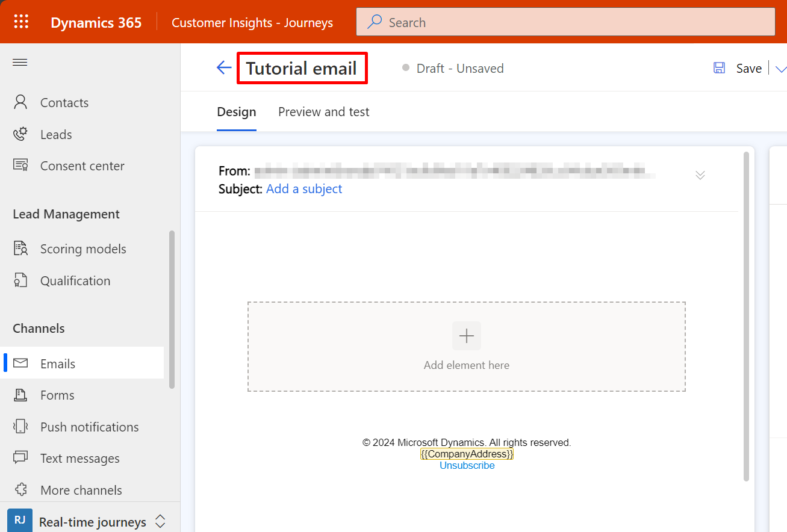Click the More channels puzzle icon

20,490
